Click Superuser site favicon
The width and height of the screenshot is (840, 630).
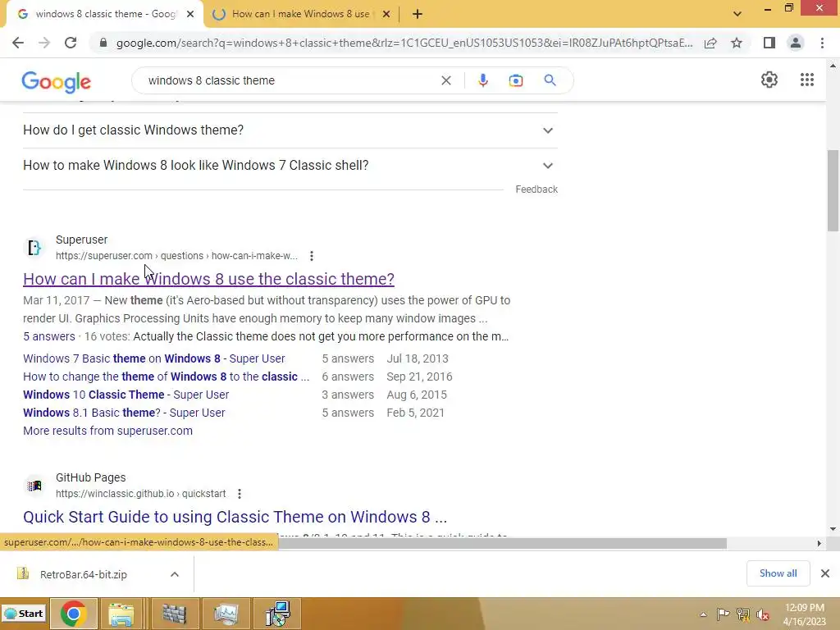[34, 248]
